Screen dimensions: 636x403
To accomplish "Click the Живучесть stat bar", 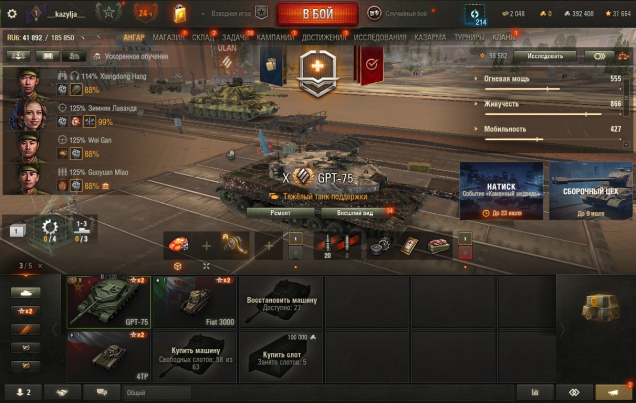I will click(543, 114).
